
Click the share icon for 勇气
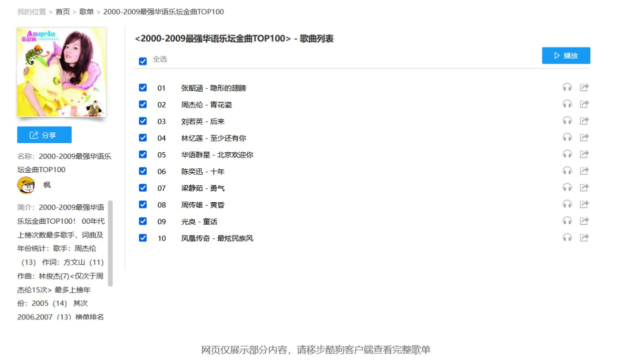coord(584,187)
